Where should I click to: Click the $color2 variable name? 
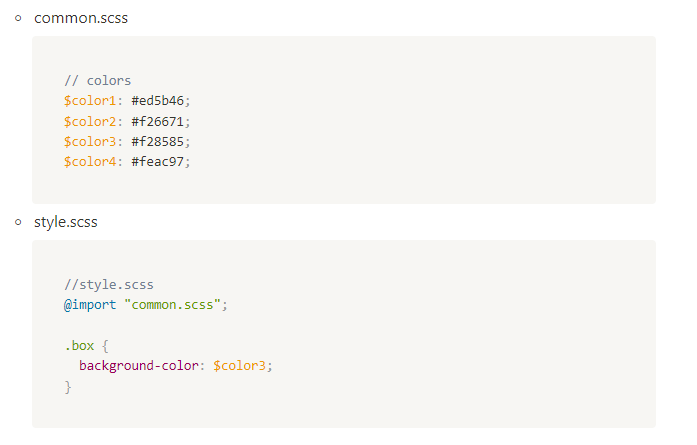tap(90, 121)
